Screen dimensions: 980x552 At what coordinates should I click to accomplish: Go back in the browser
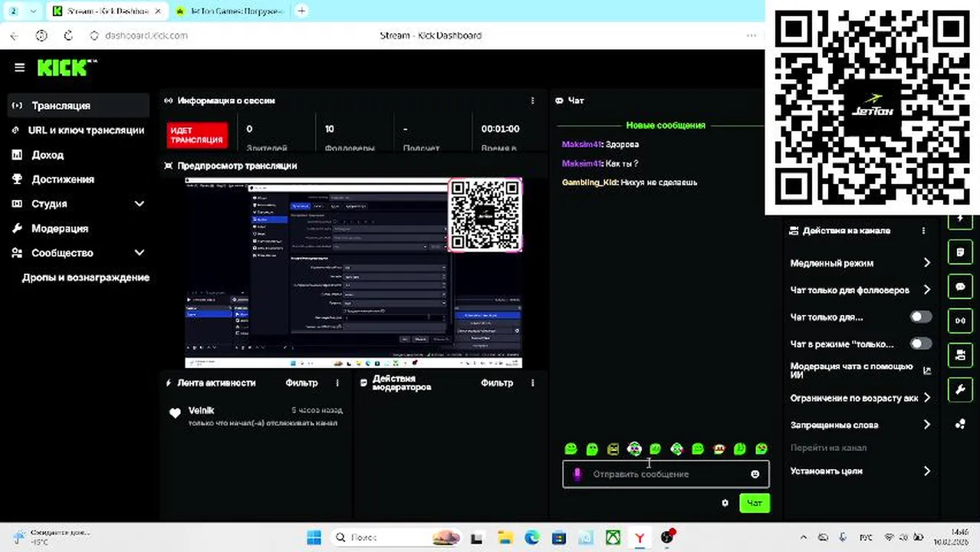15,35
